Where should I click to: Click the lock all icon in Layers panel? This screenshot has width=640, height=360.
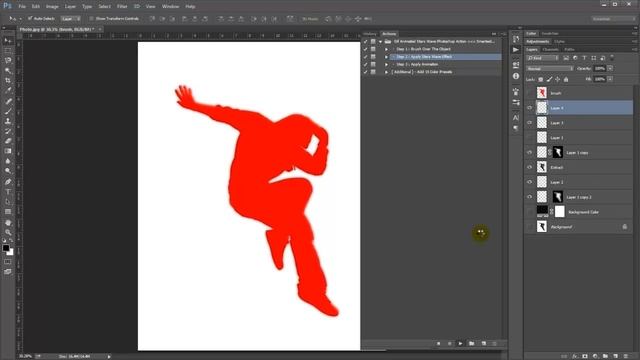(x=566, y=79)
